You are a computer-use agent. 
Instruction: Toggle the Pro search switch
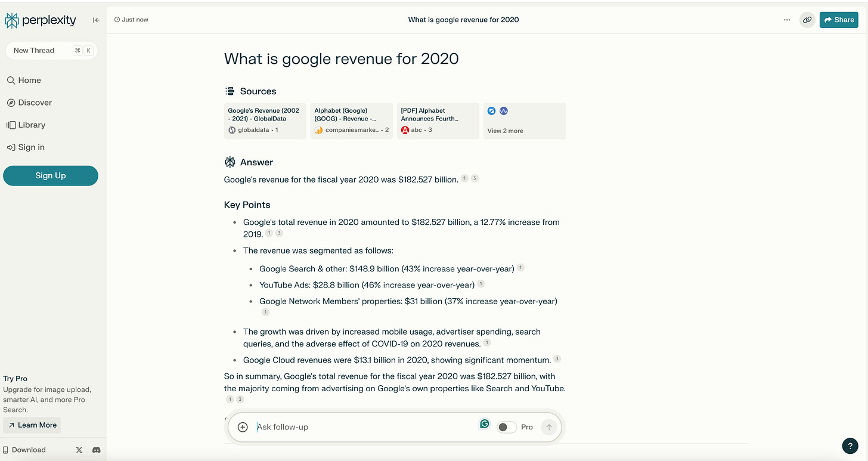point(506,427)
